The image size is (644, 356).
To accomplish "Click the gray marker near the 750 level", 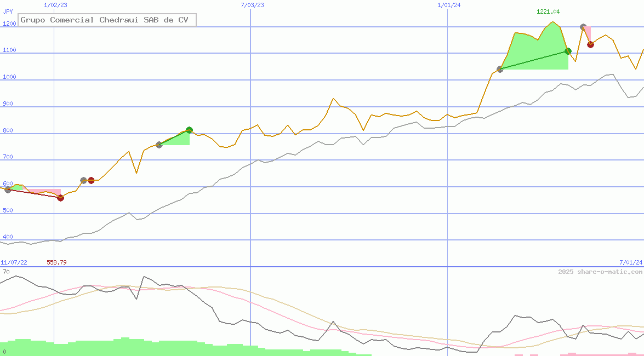I will [x=159, y=145].
